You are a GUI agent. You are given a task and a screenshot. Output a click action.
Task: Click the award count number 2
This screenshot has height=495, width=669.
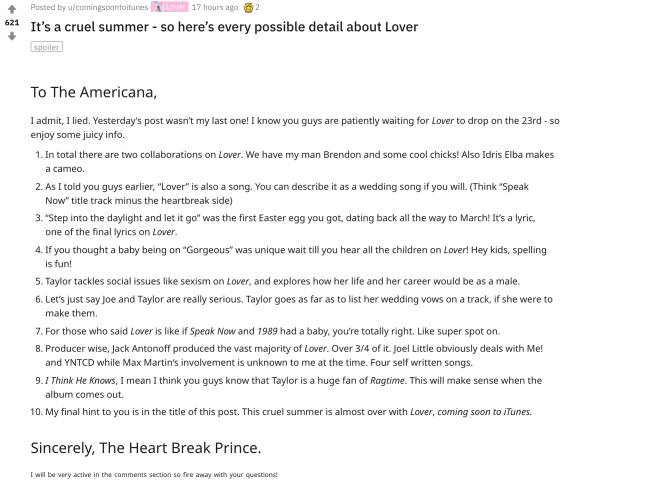click(x=257, y=7)
